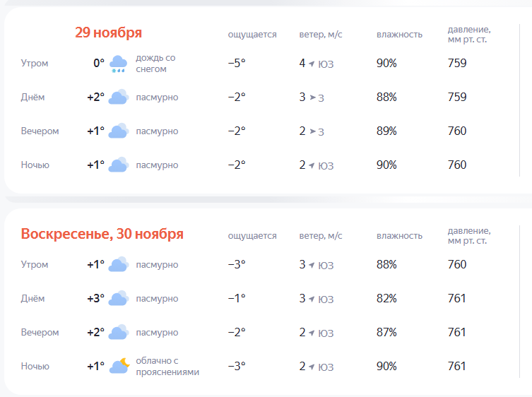The width and height of the screenshot is (532, 397).
Task: Click the cloud icon for 30 November daytime
Action: [x=118, y=299]
